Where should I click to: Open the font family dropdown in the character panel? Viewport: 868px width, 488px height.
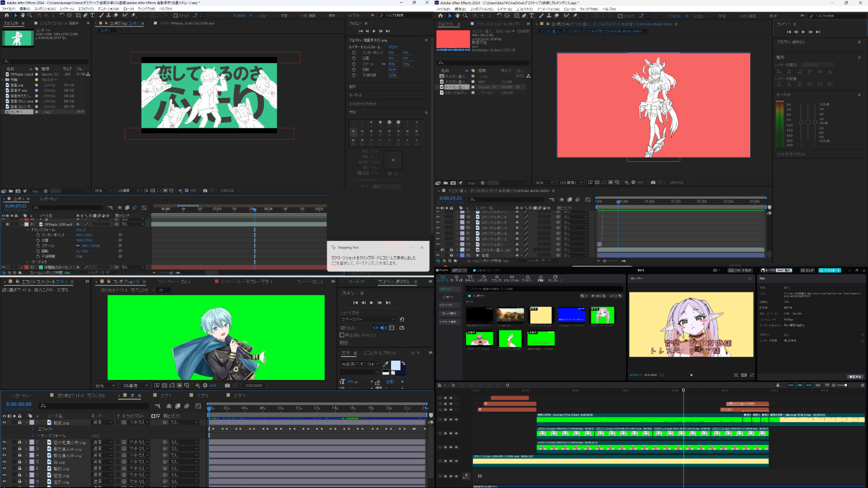[x=360, y=364]
